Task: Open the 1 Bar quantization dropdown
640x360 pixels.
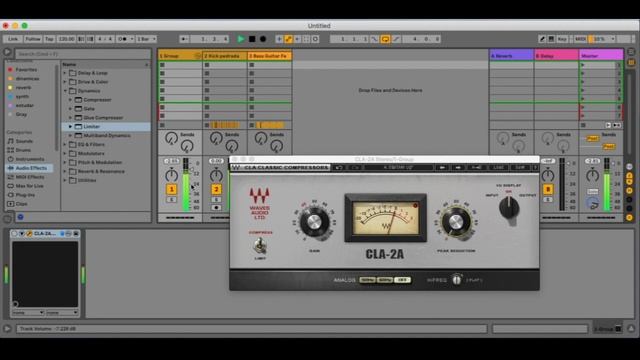Action: (x=146, y=39)
